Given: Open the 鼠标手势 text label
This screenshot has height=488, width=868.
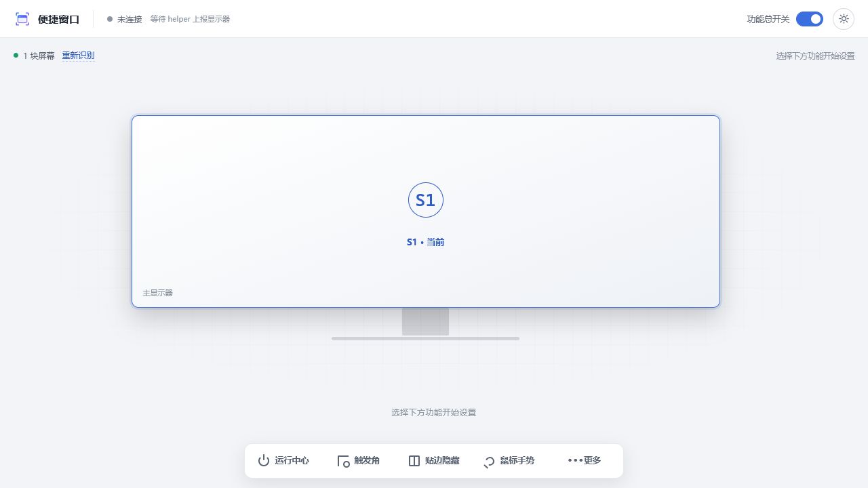Looking at the screenshot, I should 517,461.
